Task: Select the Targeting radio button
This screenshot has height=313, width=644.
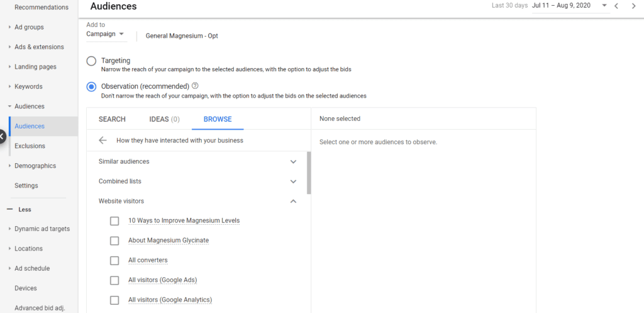Action: click(91, 62)
